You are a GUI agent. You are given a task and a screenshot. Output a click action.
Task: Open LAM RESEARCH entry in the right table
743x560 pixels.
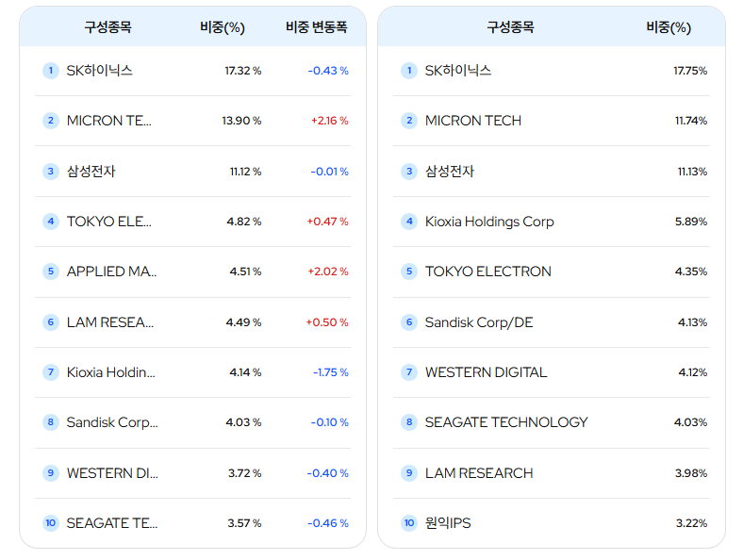click(479, 473)
